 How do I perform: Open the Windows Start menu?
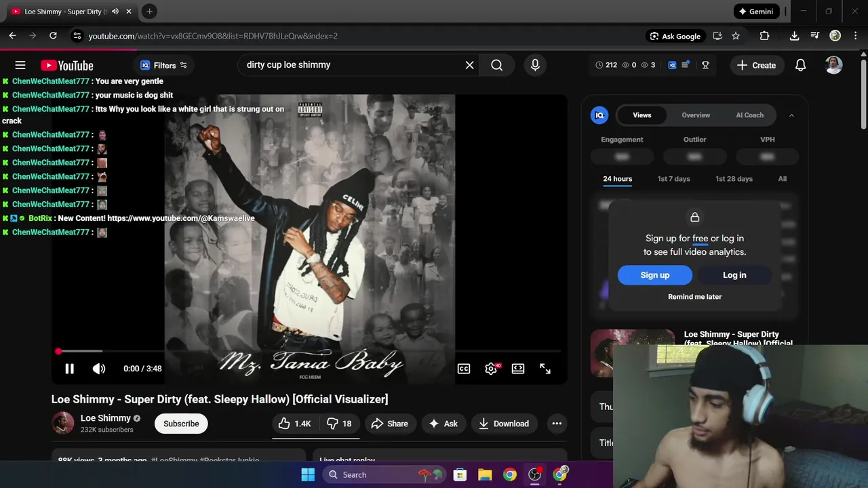coord(308,474)
